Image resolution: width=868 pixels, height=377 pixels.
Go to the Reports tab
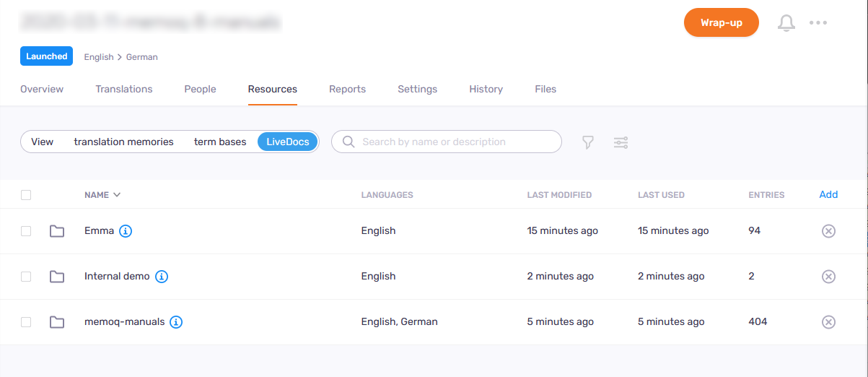[x=347, y=90]
